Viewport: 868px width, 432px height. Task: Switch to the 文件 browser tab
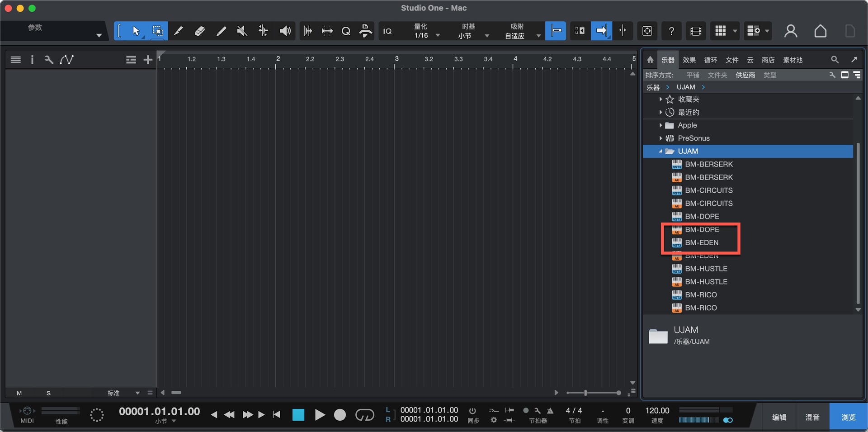[731, 60]
